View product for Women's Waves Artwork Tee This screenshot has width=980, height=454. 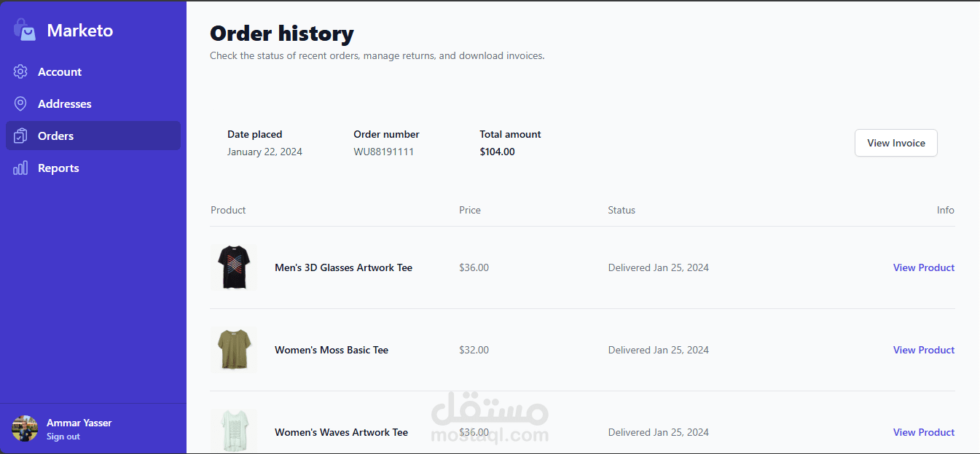coord(923,432)
